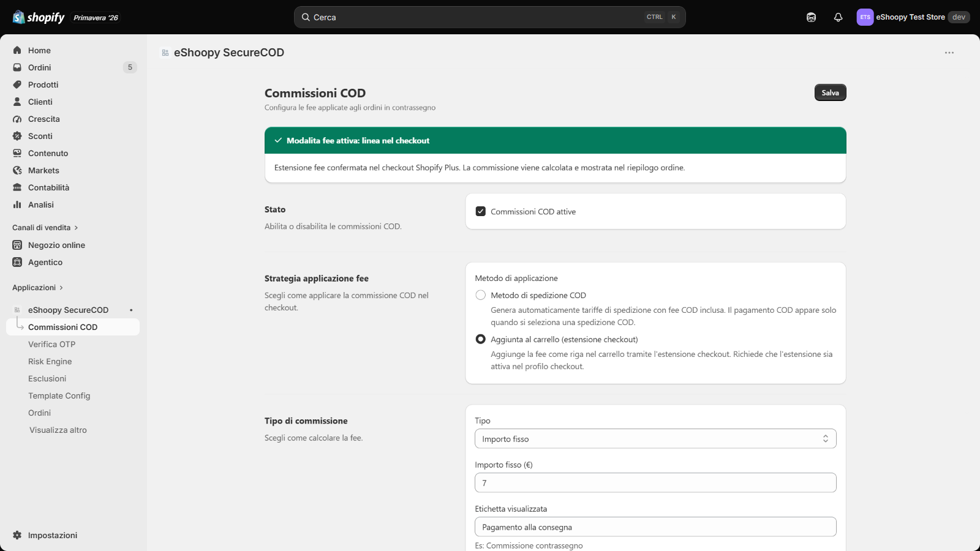Click the Primavera '26 edition label
Image resolution: width=980 pixels, height=551 pixels.
pyautogui.click(x=96, y=18)
